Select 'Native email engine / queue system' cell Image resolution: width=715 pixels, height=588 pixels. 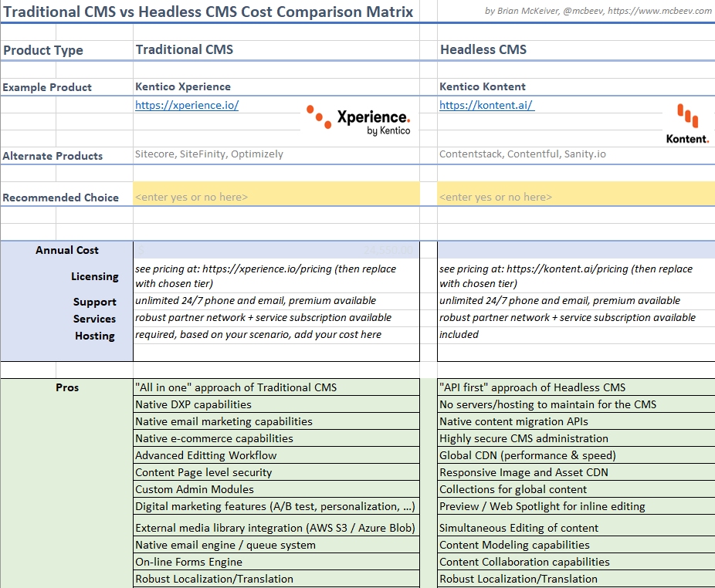click(x=276, y=545)
